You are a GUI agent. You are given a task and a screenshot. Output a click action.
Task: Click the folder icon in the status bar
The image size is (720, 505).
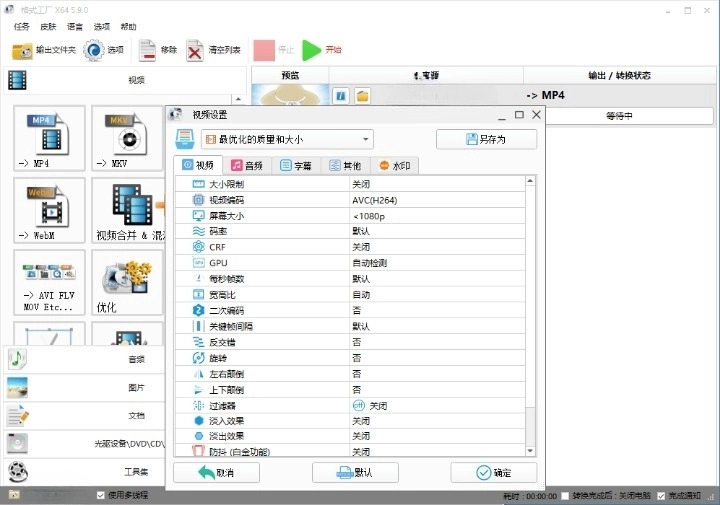14,494
